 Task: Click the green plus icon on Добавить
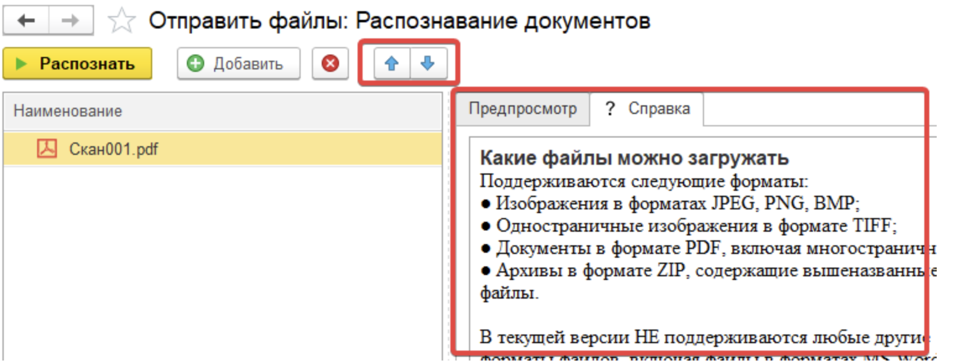click(196, 64)
